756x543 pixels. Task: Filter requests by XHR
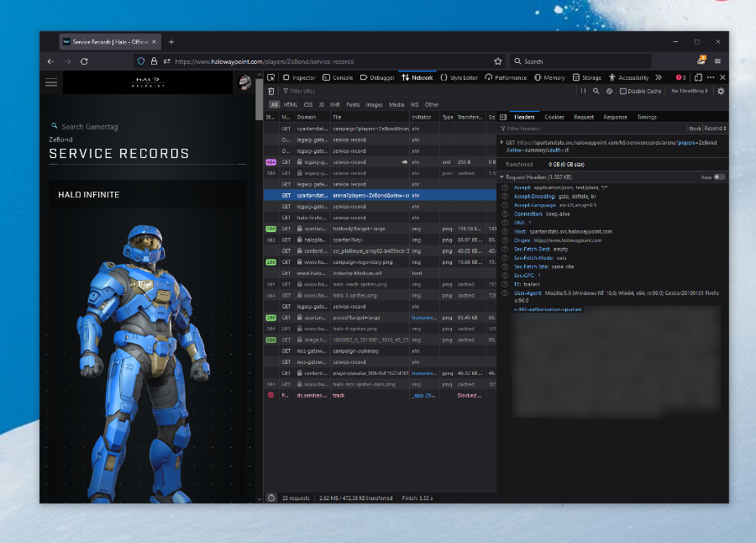pos(334,104)
